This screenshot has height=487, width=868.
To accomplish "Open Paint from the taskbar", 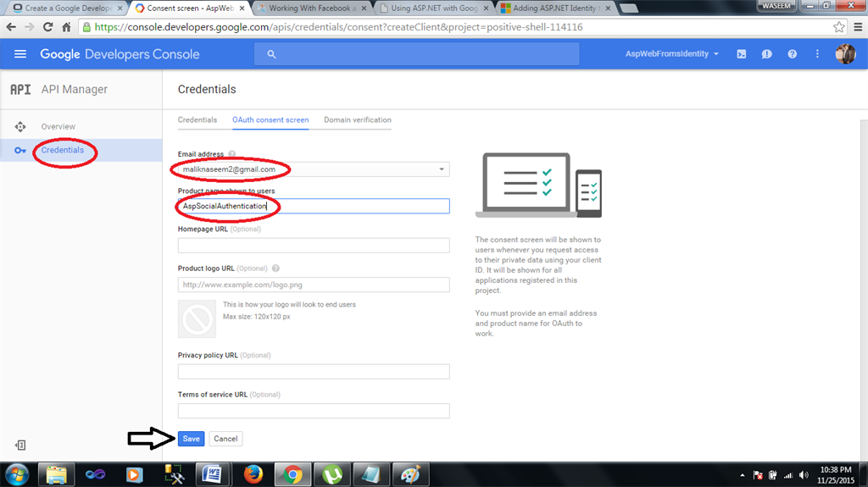I will coord(410,475).
